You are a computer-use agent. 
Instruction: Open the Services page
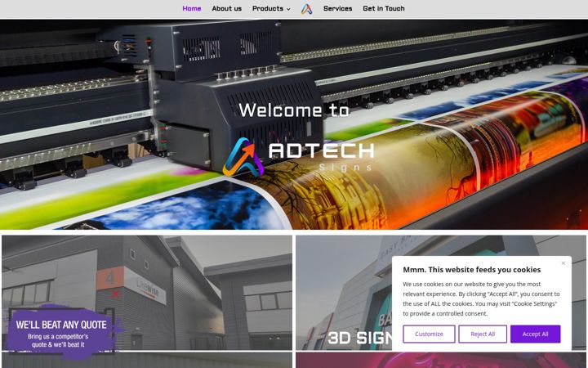(337, 8)
